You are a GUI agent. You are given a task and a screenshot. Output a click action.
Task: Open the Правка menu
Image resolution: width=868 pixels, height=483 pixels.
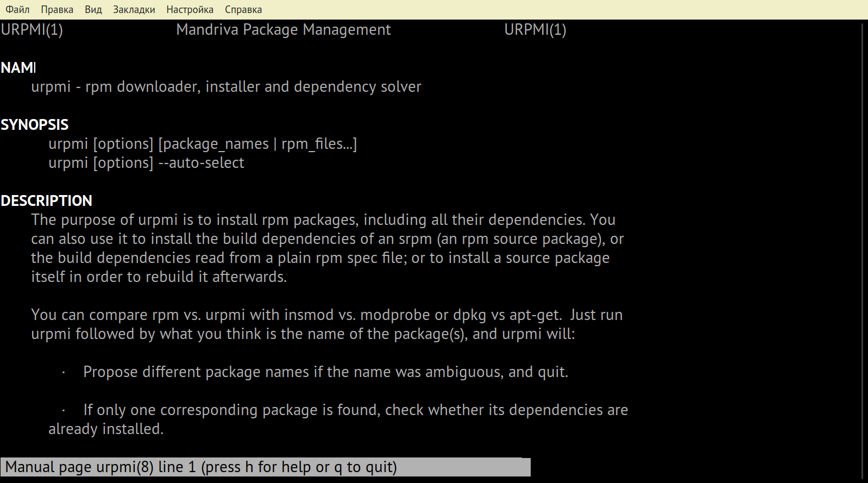point(57,9)
